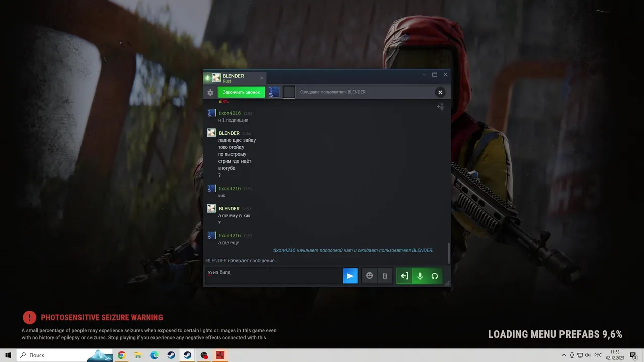
Task: Click username BLENDER above 'а почему в кик'
Action: click(229, 209)
